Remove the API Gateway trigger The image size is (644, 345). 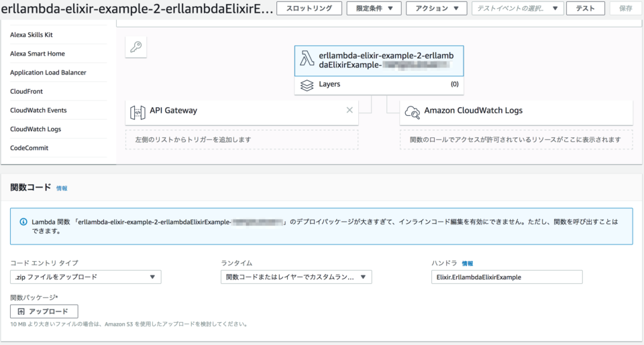click(349, 111)
